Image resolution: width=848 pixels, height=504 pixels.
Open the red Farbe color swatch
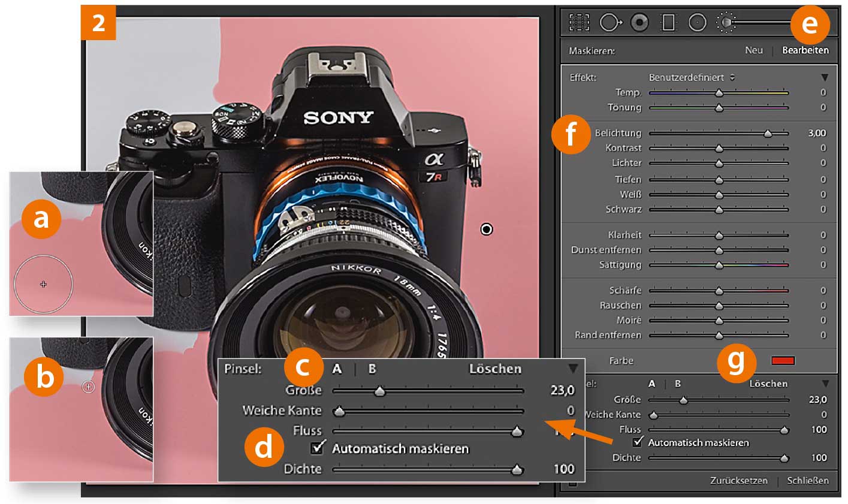pyautogui.click(x=783, y=361)
